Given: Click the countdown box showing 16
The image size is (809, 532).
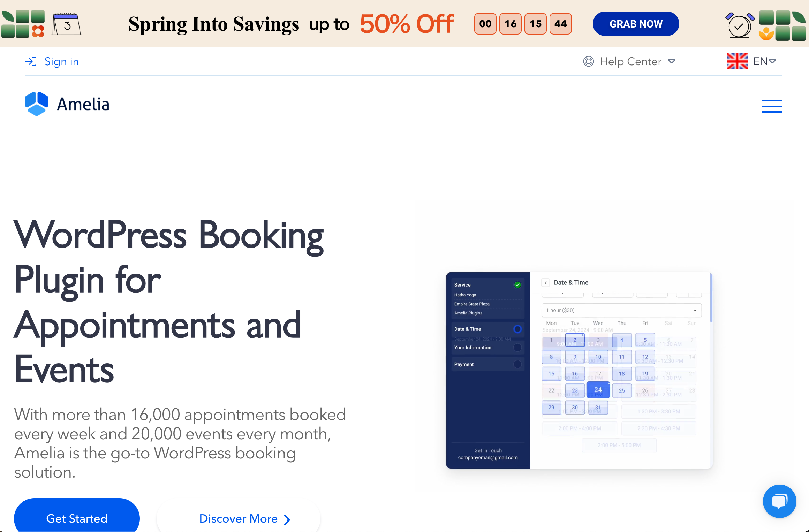Looking at the screenshot, I should pyautogui.click(x=511, y=24).
